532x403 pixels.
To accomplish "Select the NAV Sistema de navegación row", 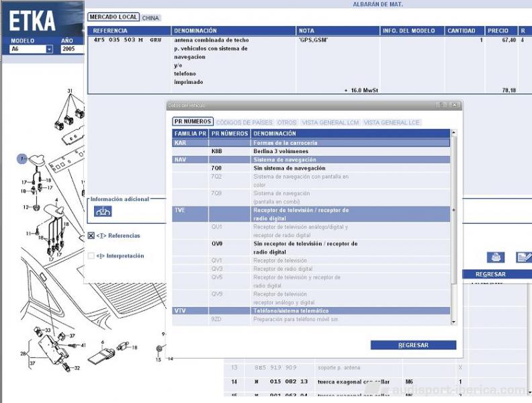I will coord(311,159).
